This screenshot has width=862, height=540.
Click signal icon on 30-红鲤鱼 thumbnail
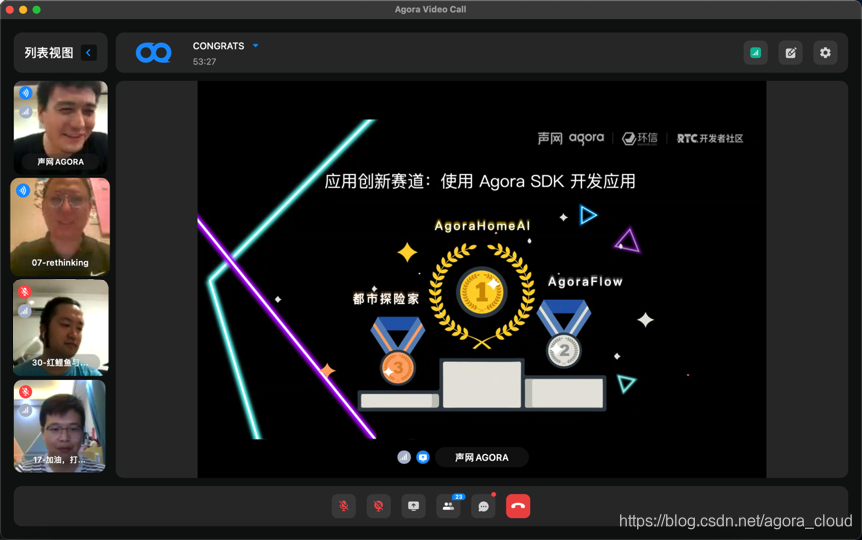25,311
